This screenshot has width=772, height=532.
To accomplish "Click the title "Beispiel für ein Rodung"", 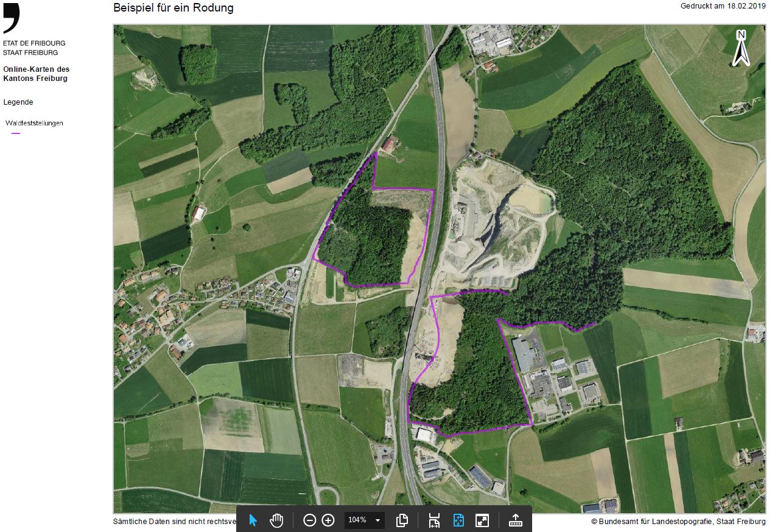I will [x=173, y=8].
